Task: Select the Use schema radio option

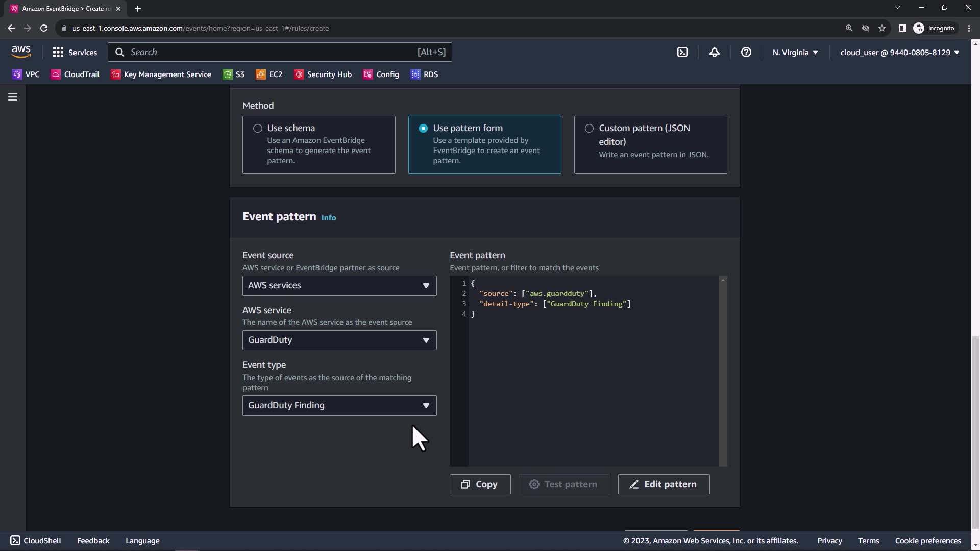Action: click(258, 129)
